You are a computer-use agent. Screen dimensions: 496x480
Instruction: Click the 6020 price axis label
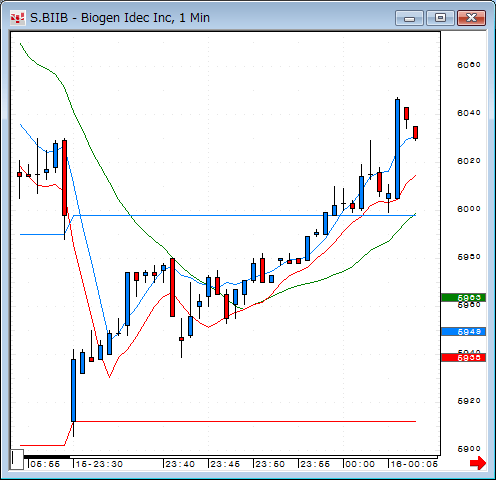(469, 161)
